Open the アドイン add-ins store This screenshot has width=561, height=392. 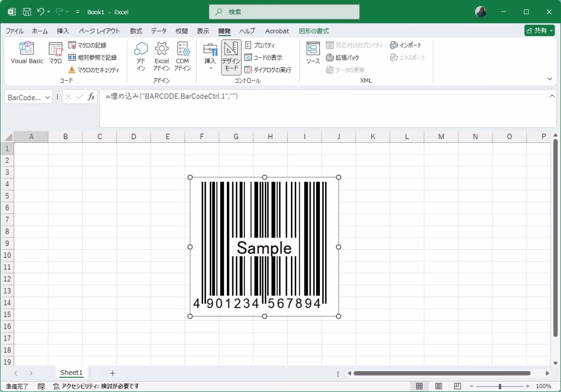pos(141,56)
